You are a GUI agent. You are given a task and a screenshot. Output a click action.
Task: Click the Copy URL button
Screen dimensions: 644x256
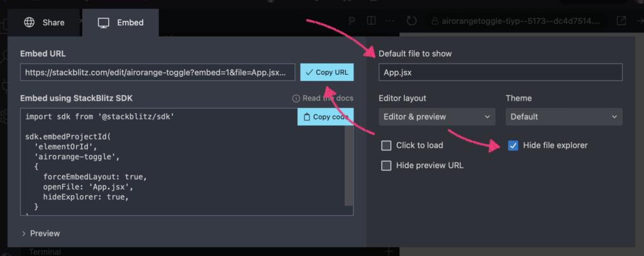coord(327,72)
